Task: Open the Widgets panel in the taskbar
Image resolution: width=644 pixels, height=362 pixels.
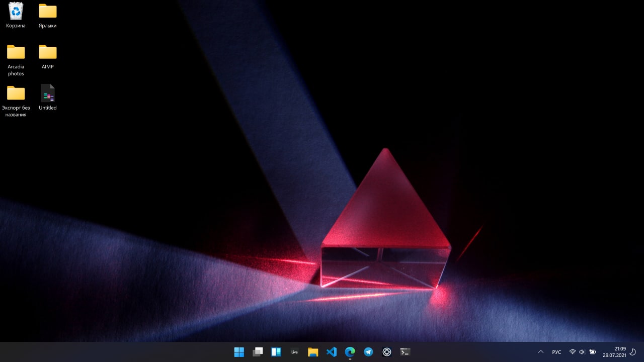Action: pos(276,352)
